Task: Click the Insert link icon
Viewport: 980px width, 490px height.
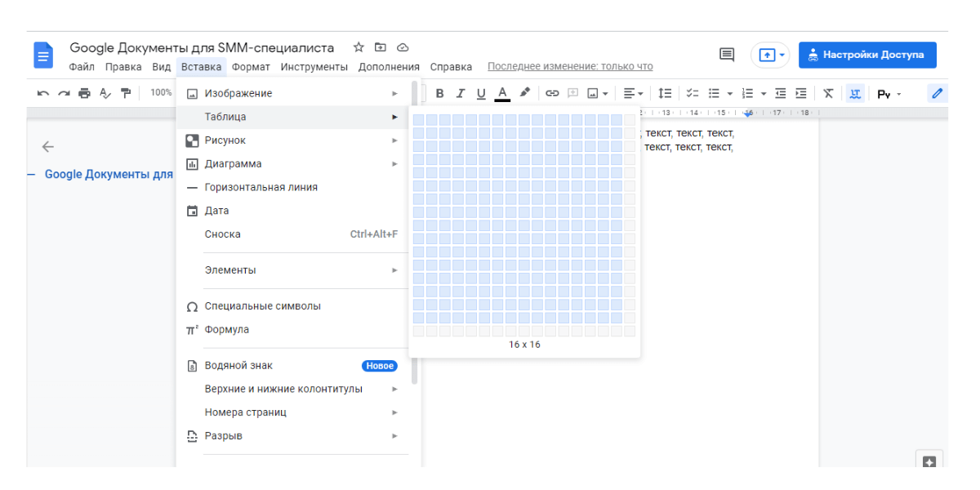Action: click(x=552, y=93)
